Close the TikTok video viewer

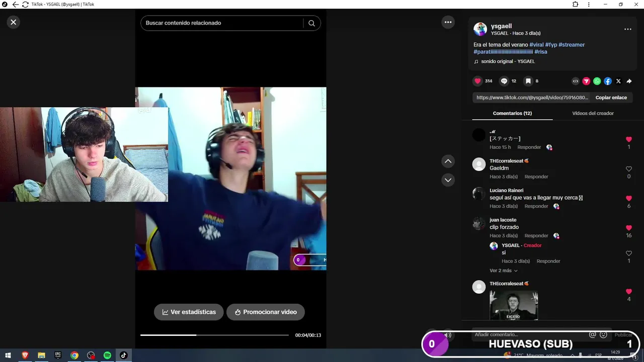[x=14, y=22]
